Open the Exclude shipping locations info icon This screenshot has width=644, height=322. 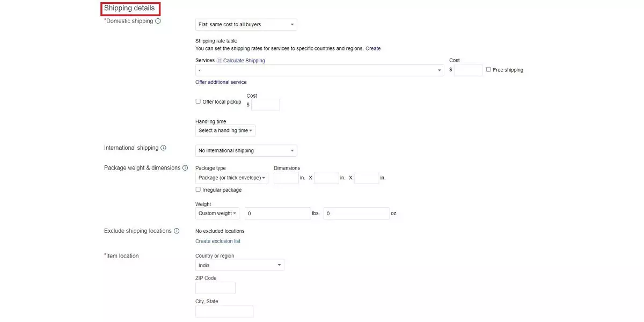[178, 231]
